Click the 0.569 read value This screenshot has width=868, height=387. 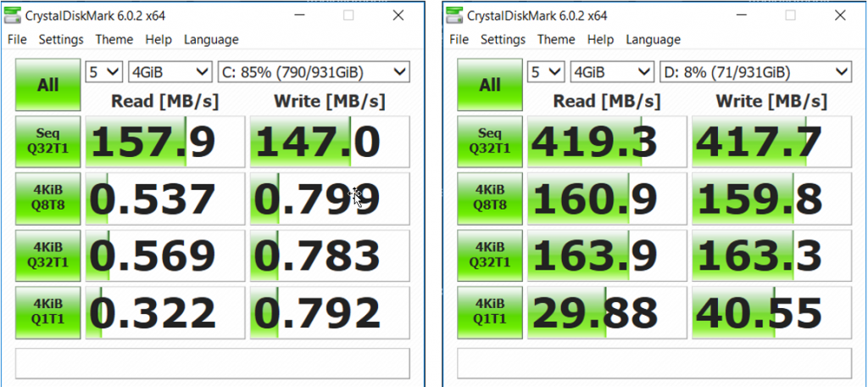165,255
